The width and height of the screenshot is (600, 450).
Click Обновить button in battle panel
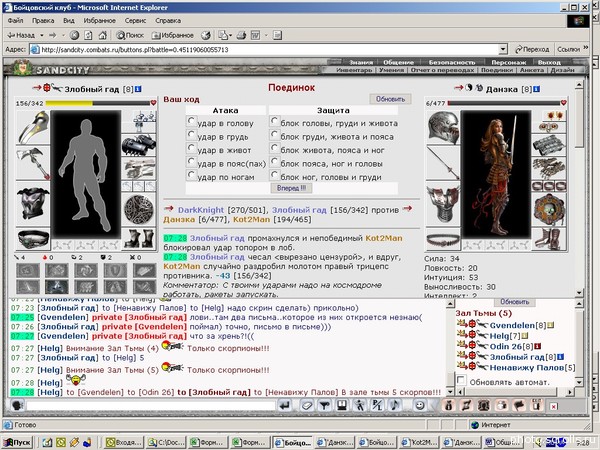click(x=390, y=99)
